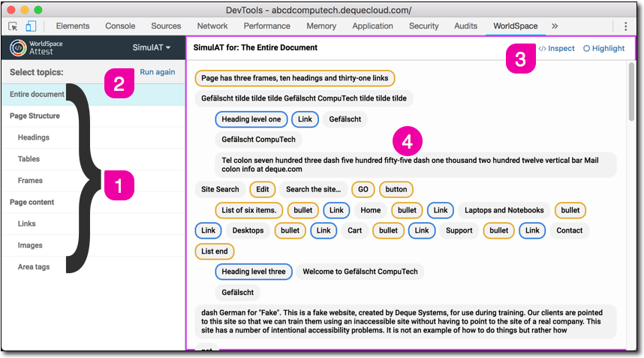This screenshot has height=358, width=644.
Task: Open the DevTools three-dot options menu
Action: [625, 26]
